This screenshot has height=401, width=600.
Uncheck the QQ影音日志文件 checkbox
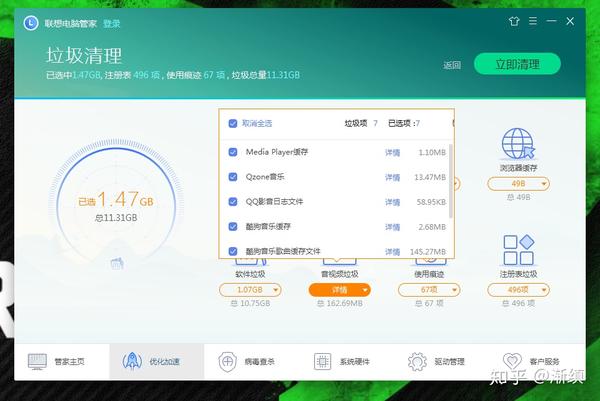[233, 202]
